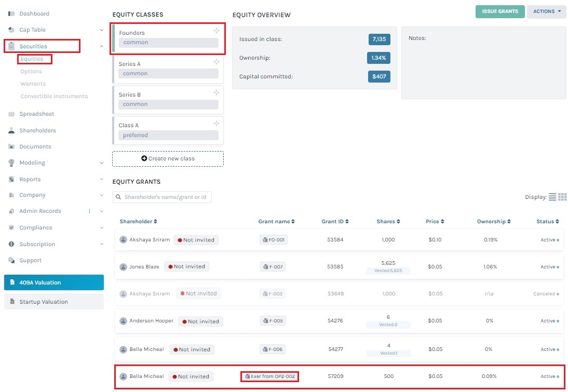The image size is (568, 392).
Task: Click Jones Blaze avatar icon
Action: point(123,267)
